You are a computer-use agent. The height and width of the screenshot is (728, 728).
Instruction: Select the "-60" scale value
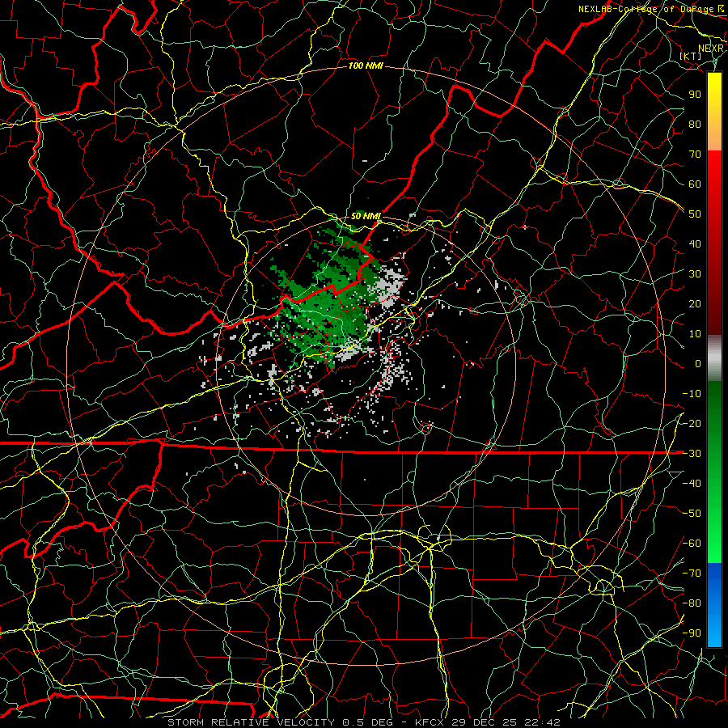[x=692, y=544]
